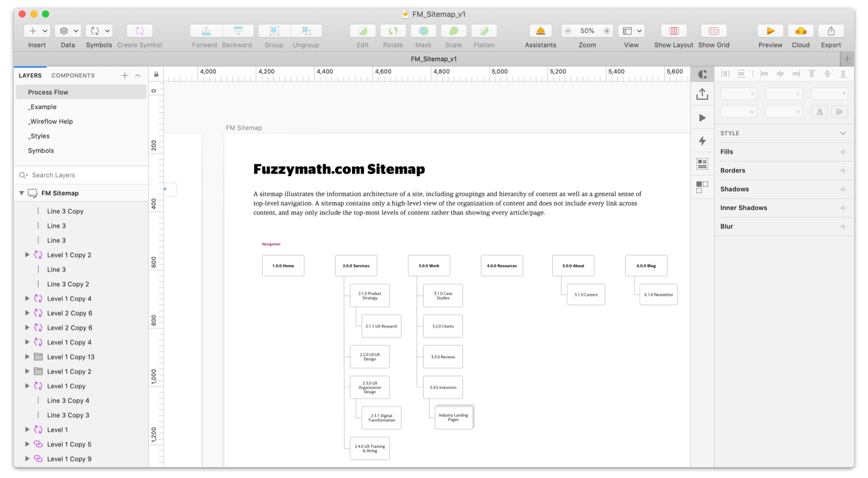Click the Scale tool icon
The height and width of the screenshot is (478, 868).
(454, 31)
